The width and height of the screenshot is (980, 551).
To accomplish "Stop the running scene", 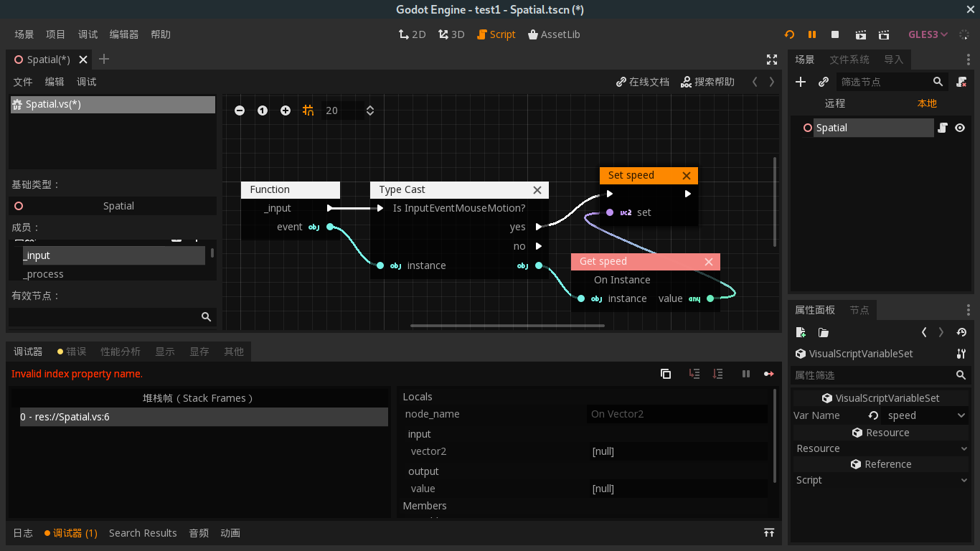I will coord(835,34).
